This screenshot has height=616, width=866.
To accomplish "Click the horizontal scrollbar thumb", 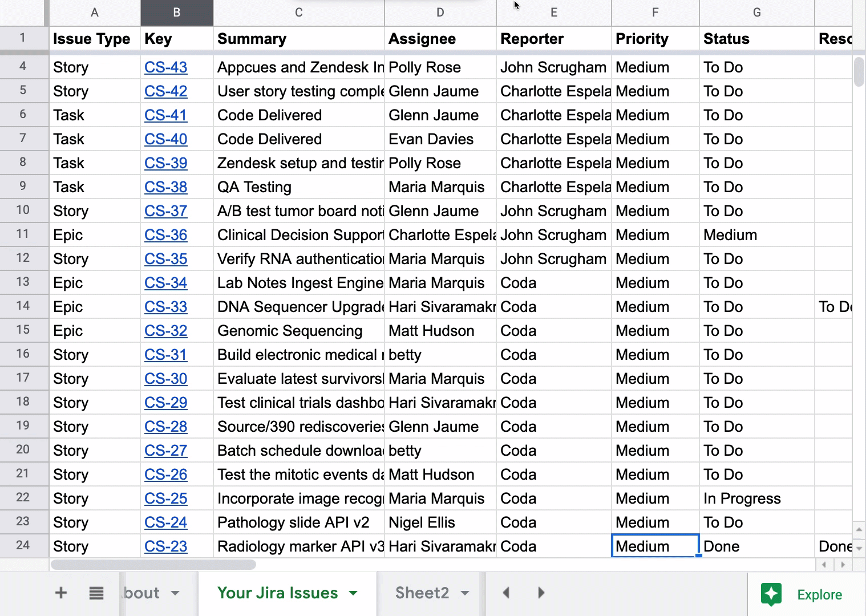I will point(153,565).
